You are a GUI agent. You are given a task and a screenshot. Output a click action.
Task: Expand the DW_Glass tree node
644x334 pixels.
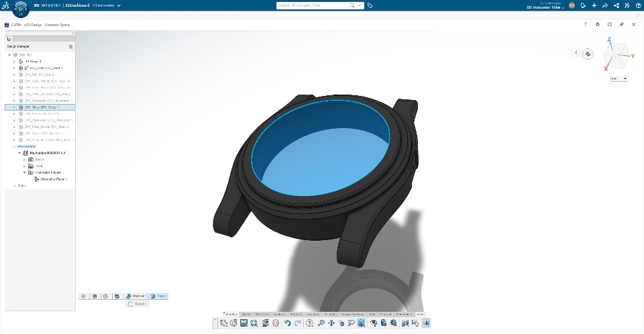click(x=14, y=107)
